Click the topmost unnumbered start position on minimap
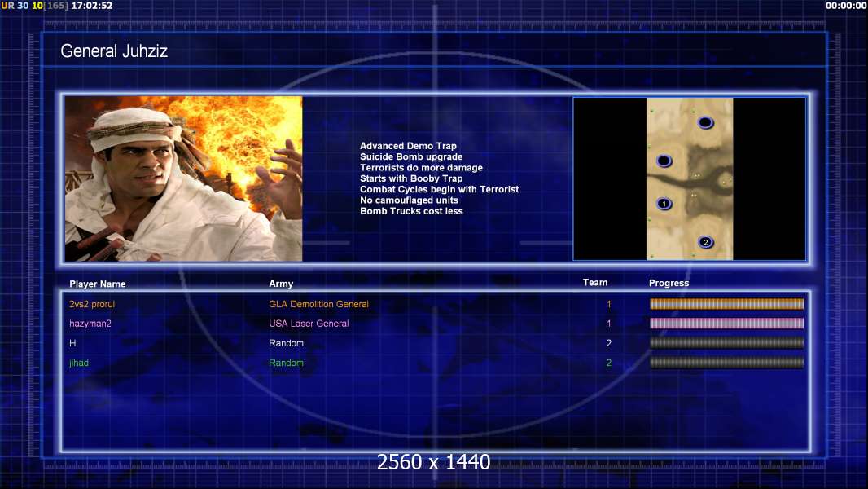868x489 pixels. 705,122
